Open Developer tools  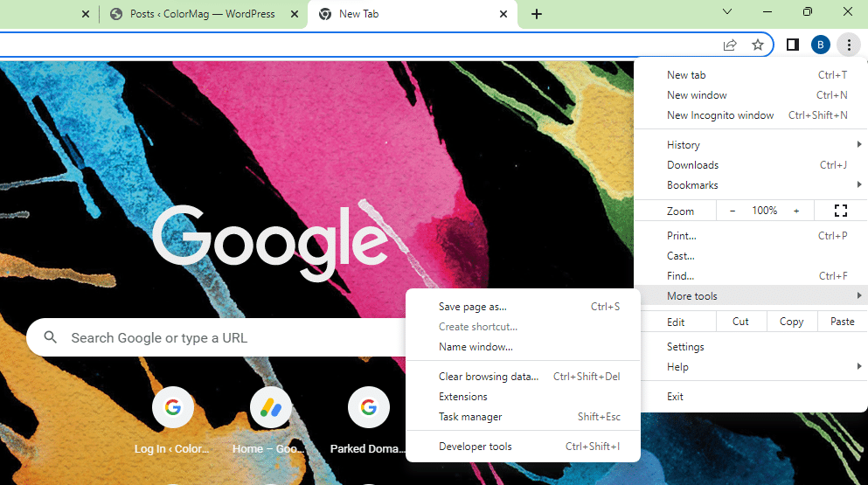click(523, 447)
